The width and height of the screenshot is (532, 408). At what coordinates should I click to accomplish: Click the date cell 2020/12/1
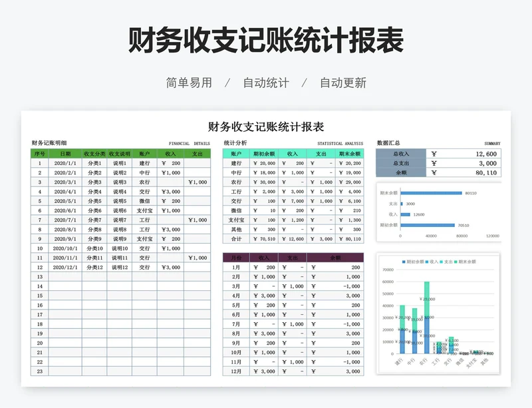(x=65, y=268)
